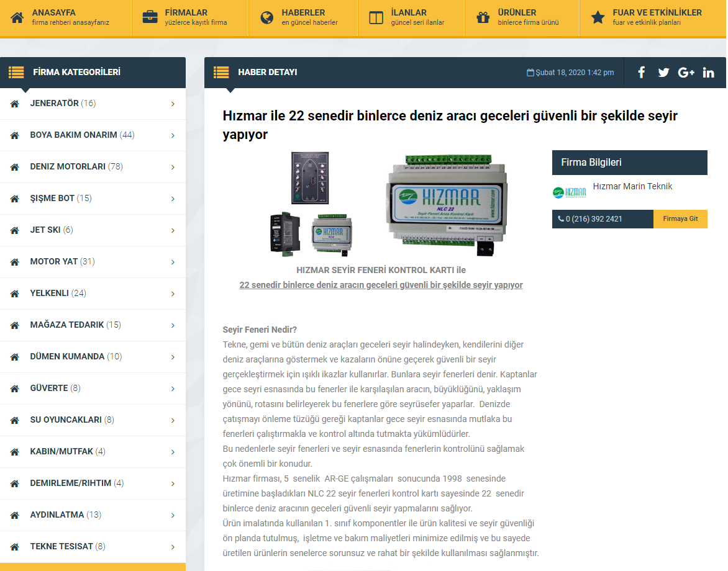The width and height of the screenshot is (728, 571).
Task: Click the house icon next to KABIN/MUTFAK
Action: pos(15,452)
